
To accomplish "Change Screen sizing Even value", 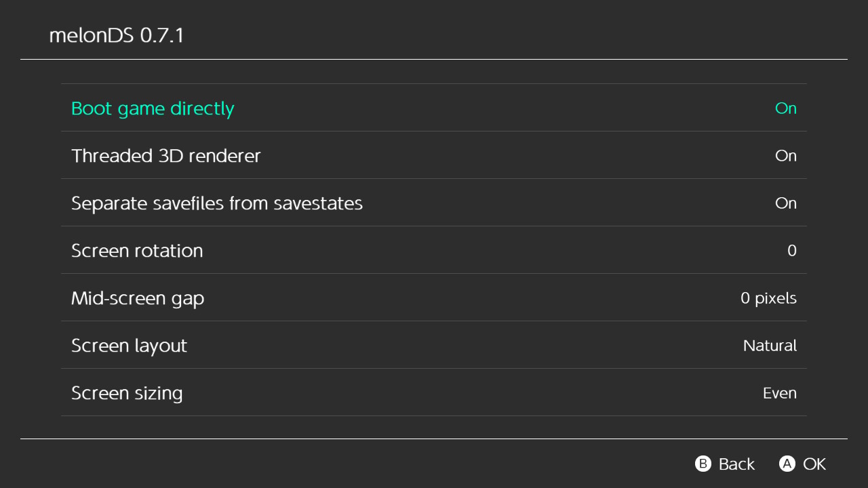I will tap(779, 393).
